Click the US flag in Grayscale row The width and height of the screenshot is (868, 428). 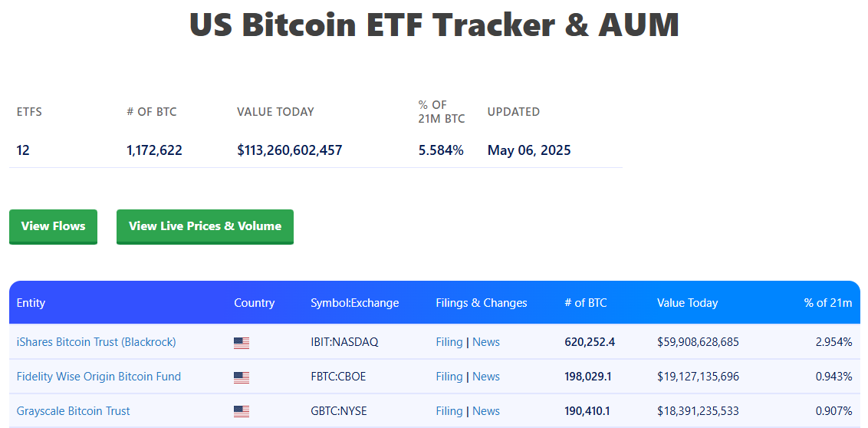tap(242, 411)
